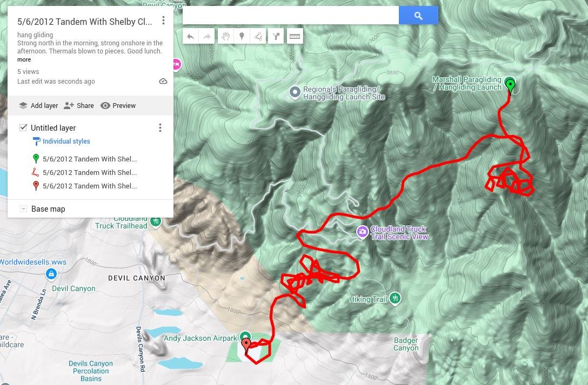588x385 pixels.
Task: Open the Untitled layer options menu
Action: [x=160, y=128]
